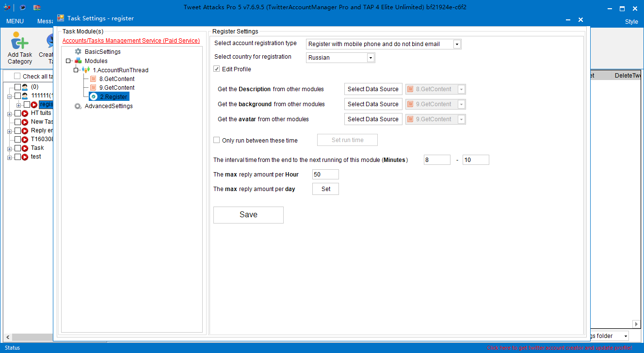Enable Only run between these time
This screenshot has height=353, width=644.
217,140
